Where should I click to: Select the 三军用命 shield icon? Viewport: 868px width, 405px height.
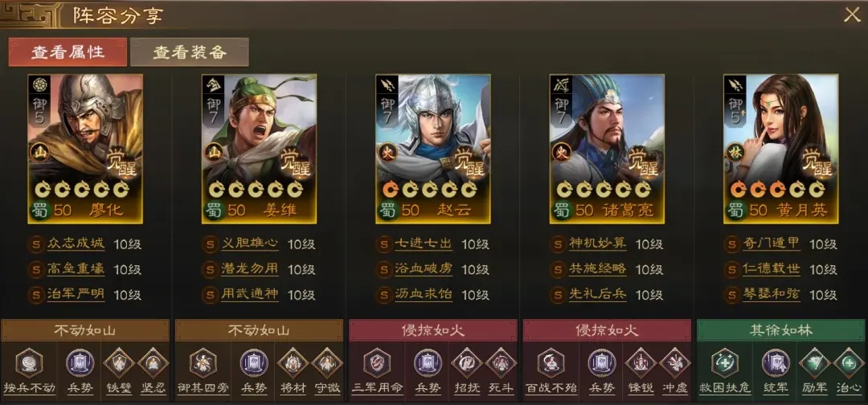click(x=377, y=363)
